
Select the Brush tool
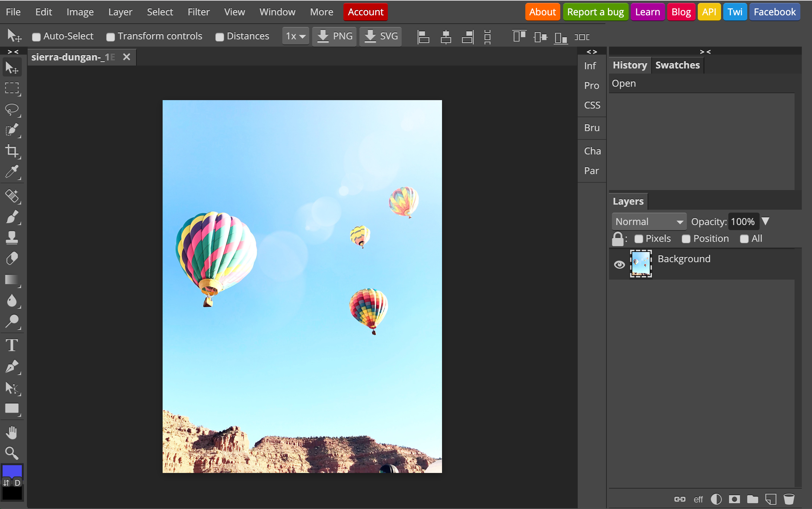pos(12,217)
